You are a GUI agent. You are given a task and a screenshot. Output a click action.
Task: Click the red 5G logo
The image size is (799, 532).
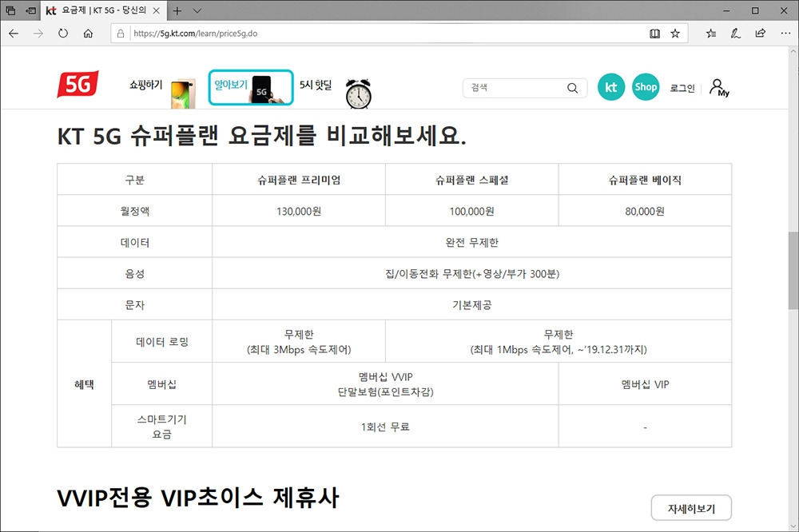click(x=78, y=84)
